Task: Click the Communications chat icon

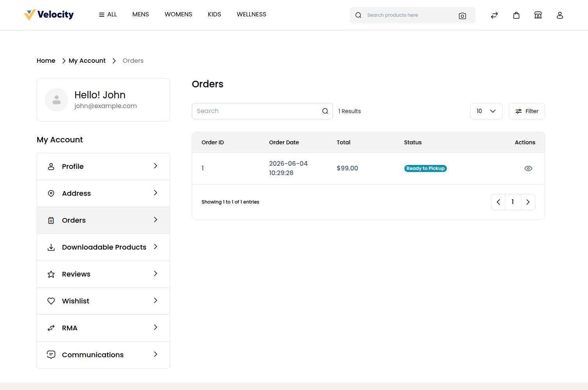Action: coord(51,355)
